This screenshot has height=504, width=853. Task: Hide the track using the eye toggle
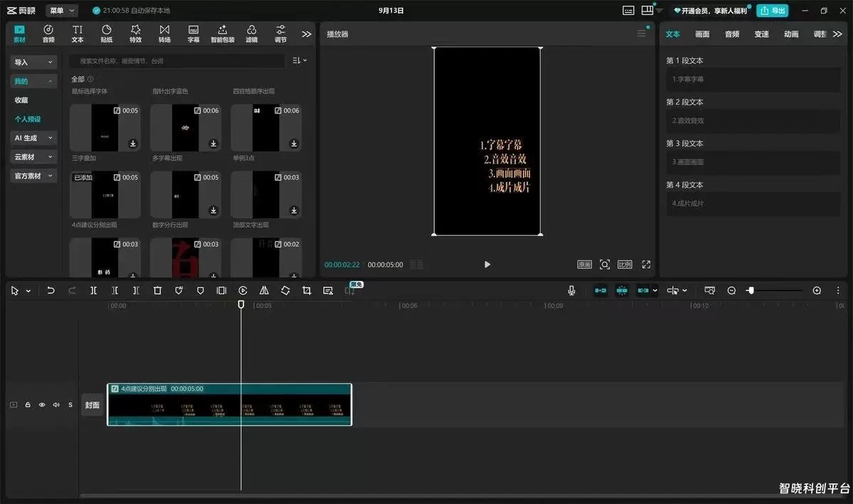pyautogui.click(x=42, y=404)
